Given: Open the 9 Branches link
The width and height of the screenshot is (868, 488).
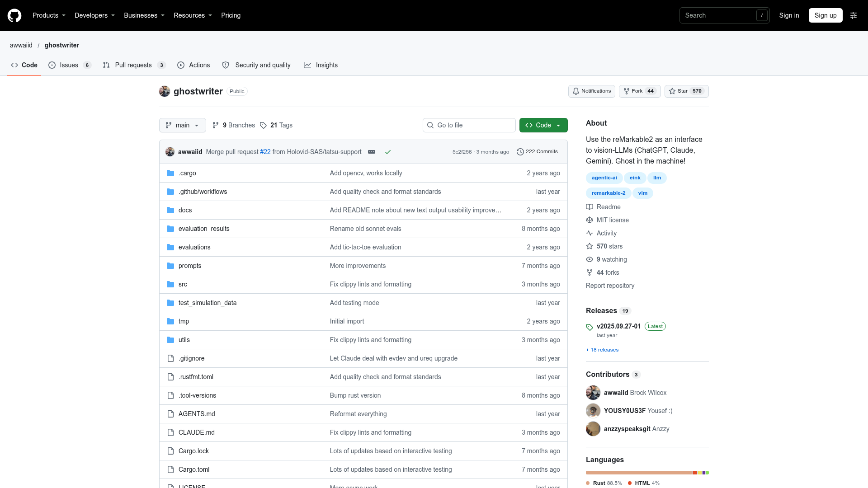Looking at the screenshot, I should pos(234,125).
